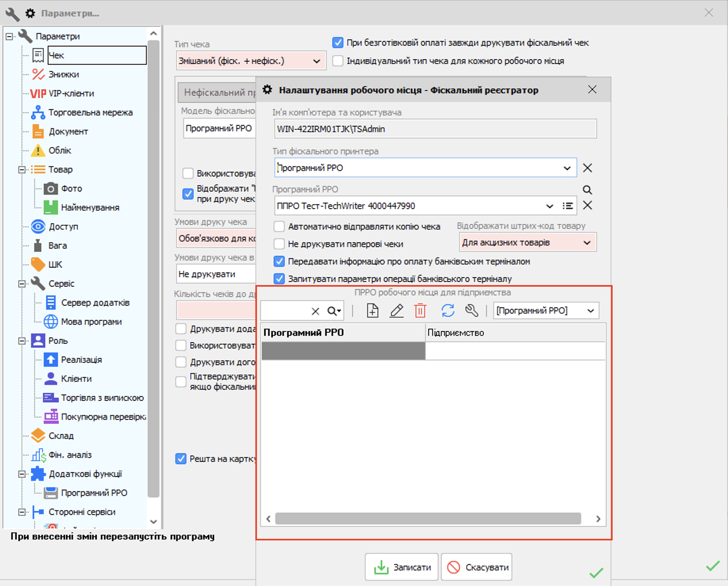Click the Скасувати button

pos(477,567)
